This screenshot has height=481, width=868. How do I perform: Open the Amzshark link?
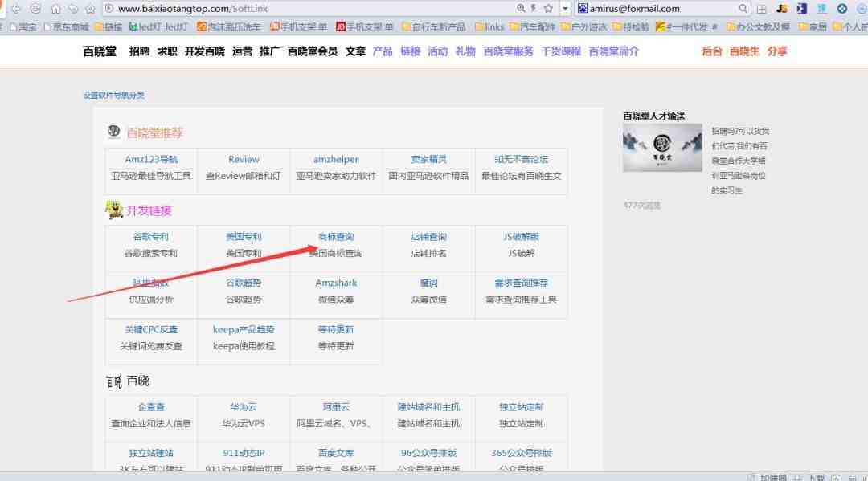pos(336,283)
